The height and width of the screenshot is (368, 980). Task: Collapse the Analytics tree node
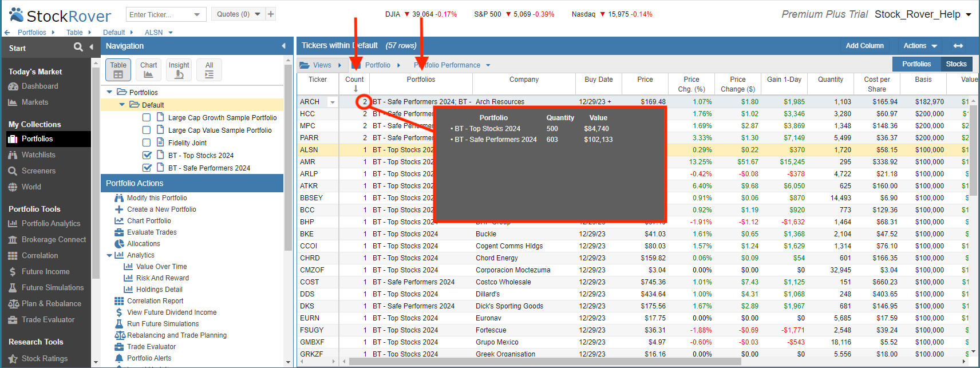pyautogui.click(x=109, y=255)
